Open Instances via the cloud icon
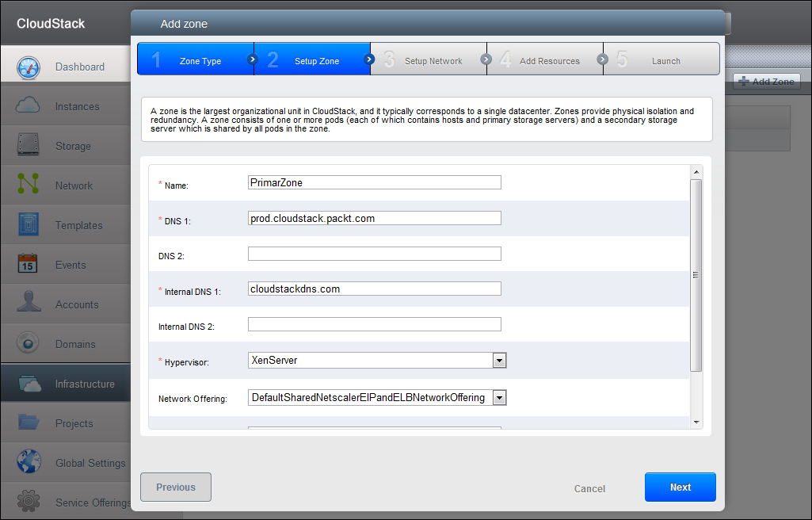 point(29,106)
